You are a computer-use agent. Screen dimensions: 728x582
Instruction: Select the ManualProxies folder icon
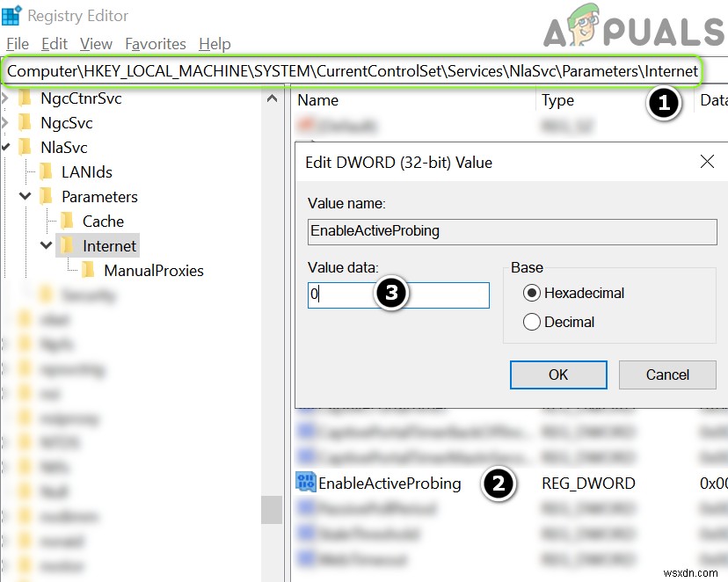88,270
